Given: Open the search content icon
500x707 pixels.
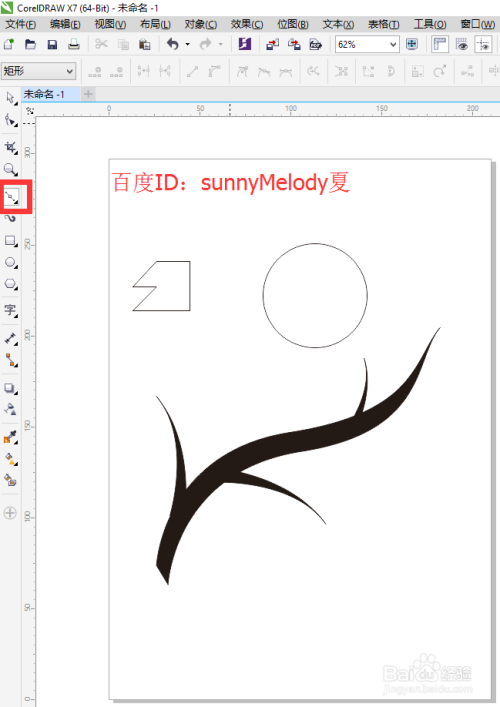Looking at the screenshot, I should tap(245, 44).
